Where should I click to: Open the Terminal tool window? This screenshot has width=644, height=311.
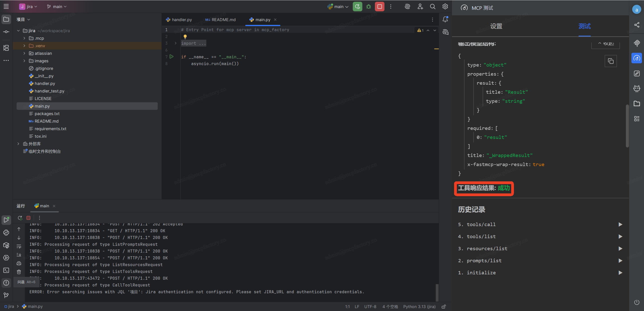pyautogui.click(x=6, y=270)
